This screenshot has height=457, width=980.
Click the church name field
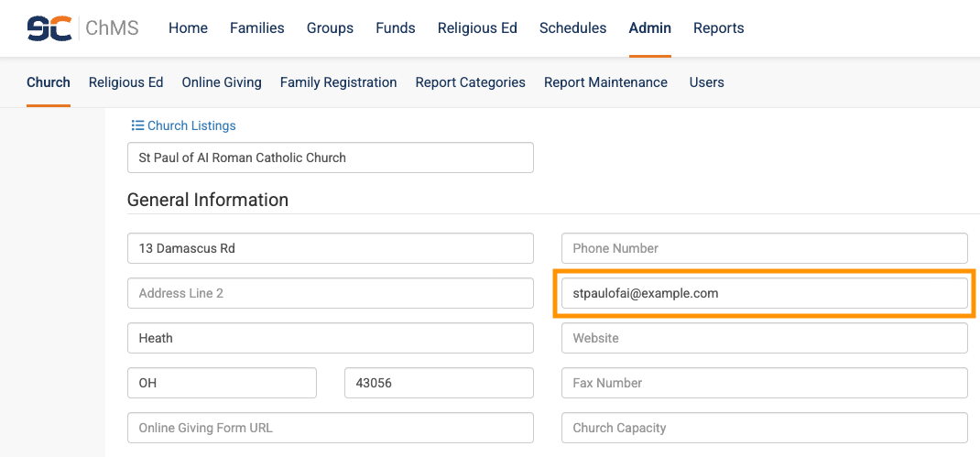coord(330,158)
